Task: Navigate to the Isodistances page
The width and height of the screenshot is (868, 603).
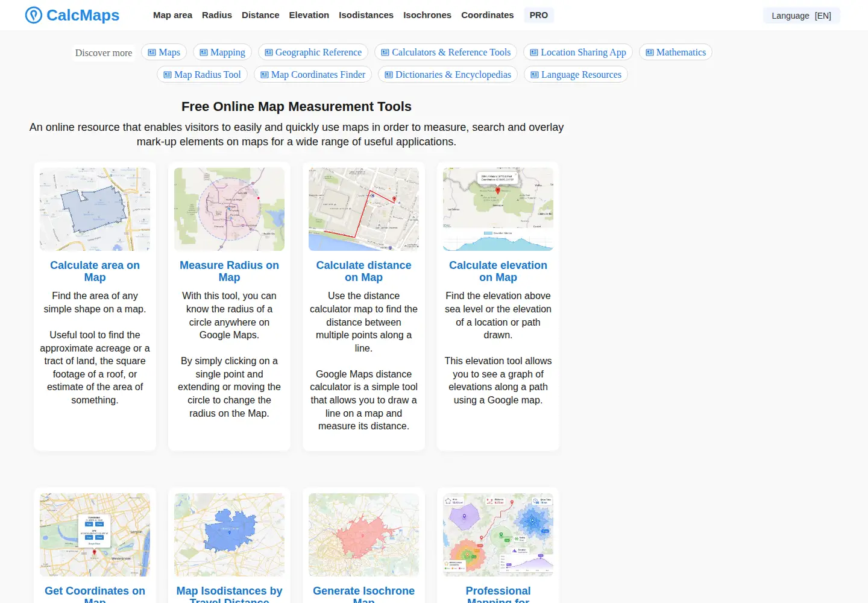Action: pos(366,15)
